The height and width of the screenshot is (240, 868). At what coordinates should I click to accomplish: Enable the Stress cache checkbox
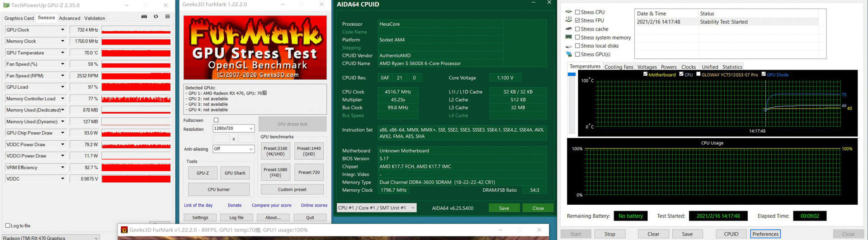pos(577,29)
